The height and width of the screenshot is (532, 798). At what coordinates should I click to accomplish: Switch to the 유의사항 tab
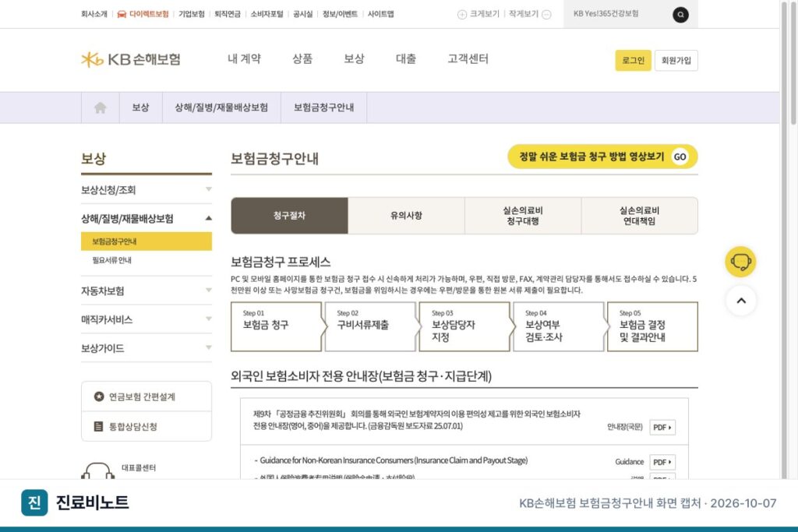click(x=406, y=216)
